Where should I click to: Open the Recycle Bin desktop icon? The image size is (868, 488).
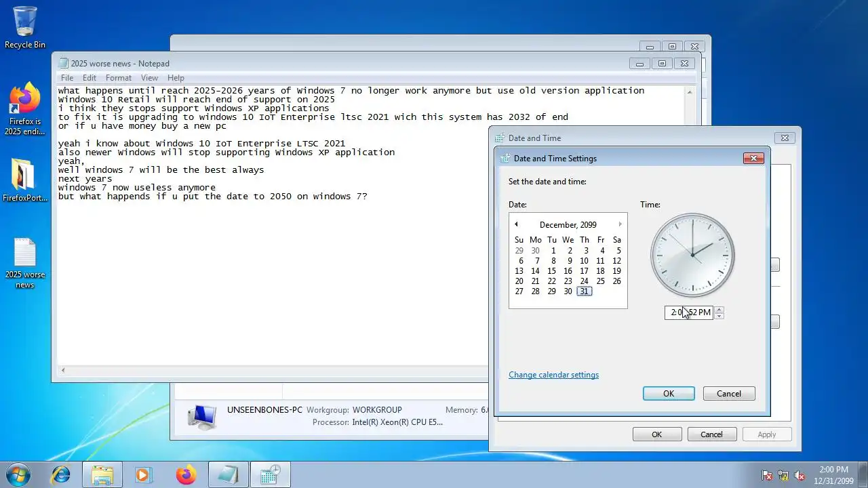[x=25, y=27]
